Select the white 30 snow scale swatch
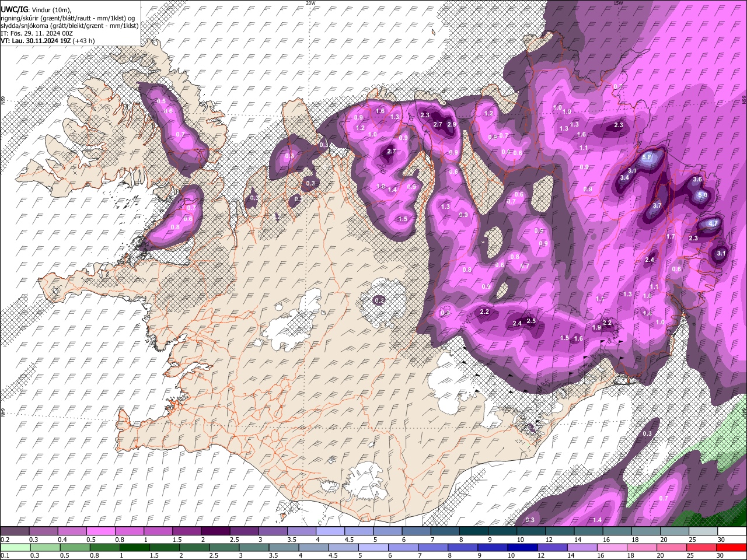 [732, 531]
